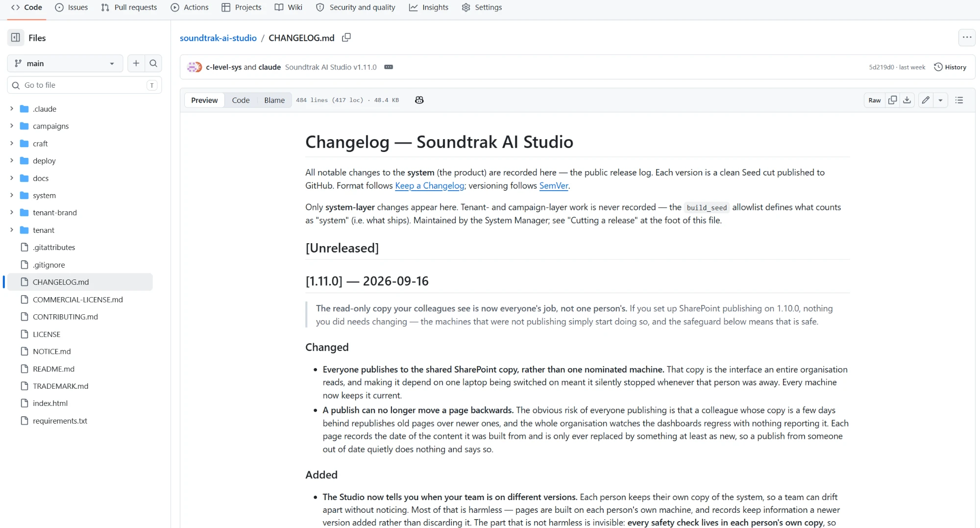Open index.html file
The width and height of the screenshot is (980, 528).
pos(50,403)
